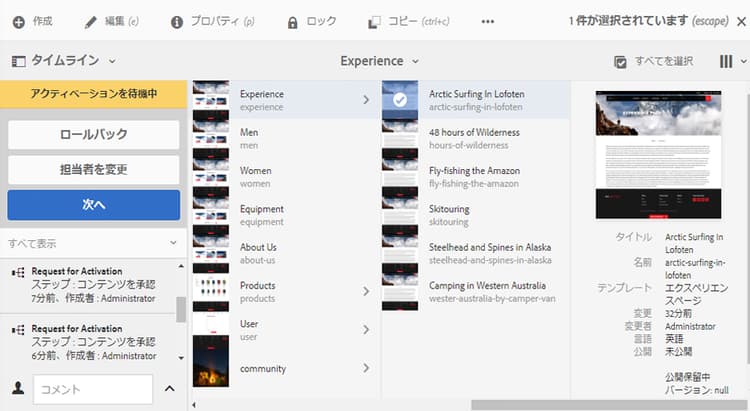
Task: Expand the Experience folder chevron
Action: 366,100
